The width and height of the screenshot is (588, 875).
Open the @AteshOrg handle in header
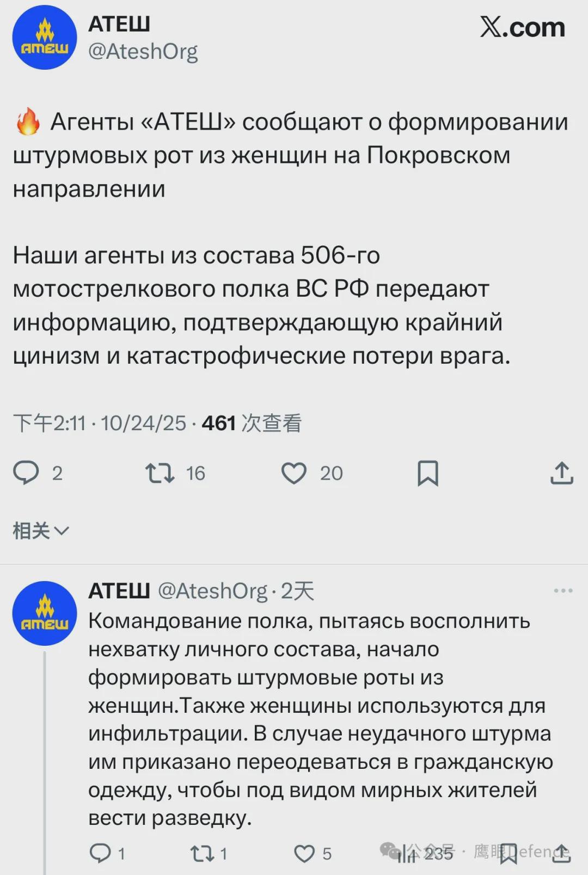click(x=143, y=52)
